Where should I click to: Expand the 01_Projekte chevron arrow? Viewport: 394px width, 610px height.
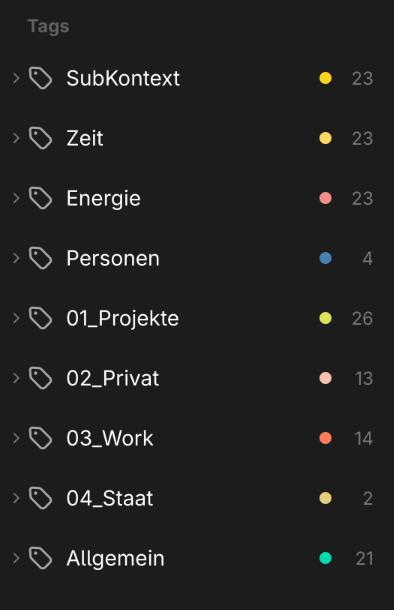pyautogui.click(x=16, y=318)
